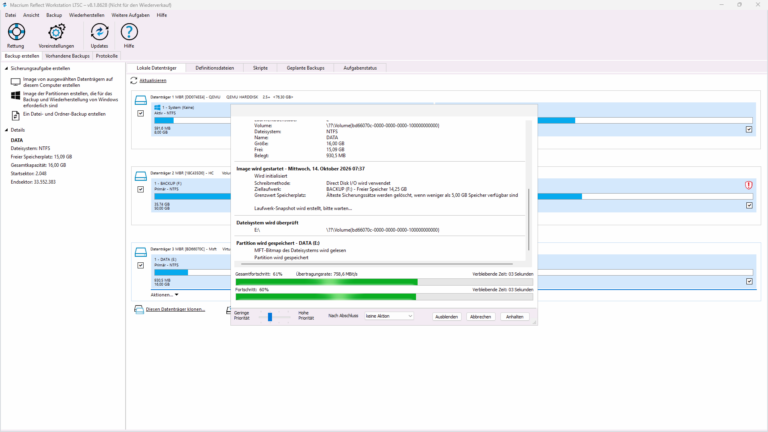768x432 pixels.
Task: Select the Skripte tab
Action: (260, 68)
